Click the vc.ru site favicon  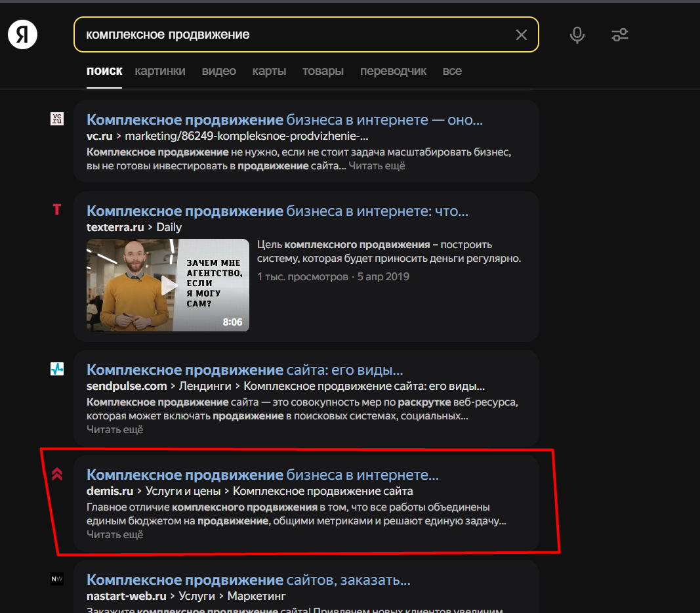click(57, 119)
